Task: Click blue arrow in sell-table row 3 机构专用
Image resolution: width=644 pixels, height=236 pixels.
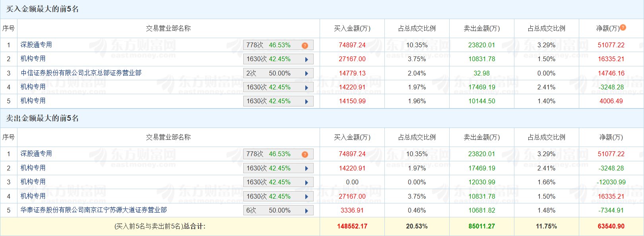Action: 306,182
